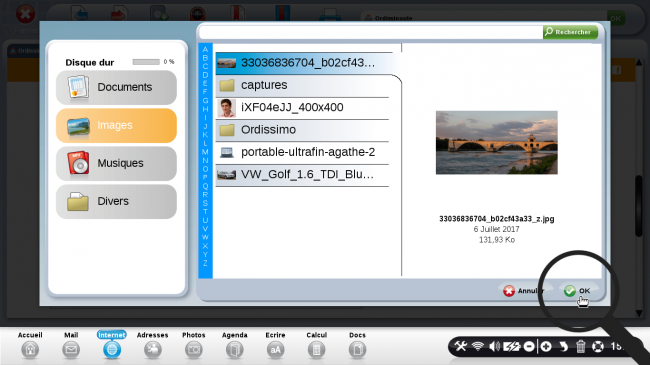The width and height of the screenshot is (650, 365).
Task: Open the Calcul app icon
Action: pyautogui.click(x=316, y=345)
